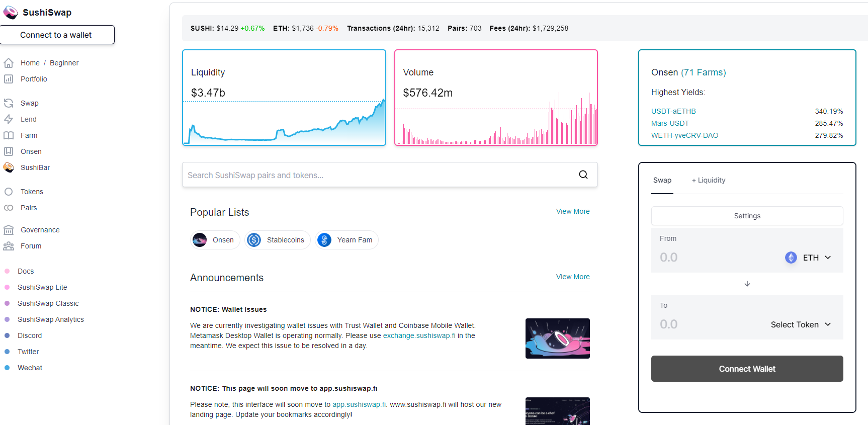Open the ETH token dropdown
The height and width of the screenshot is (425, 868).
[808, 258]
